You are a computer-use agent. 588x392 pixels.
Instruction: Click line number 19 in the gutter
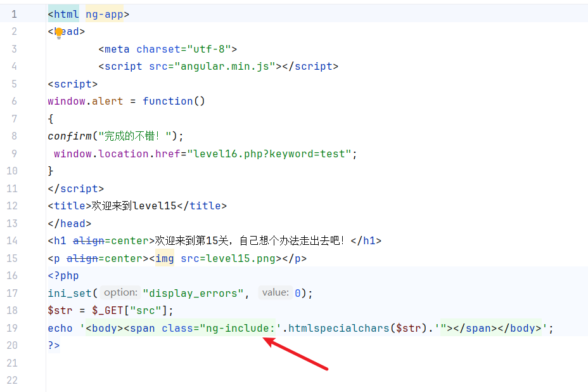[x=12, y=328]
